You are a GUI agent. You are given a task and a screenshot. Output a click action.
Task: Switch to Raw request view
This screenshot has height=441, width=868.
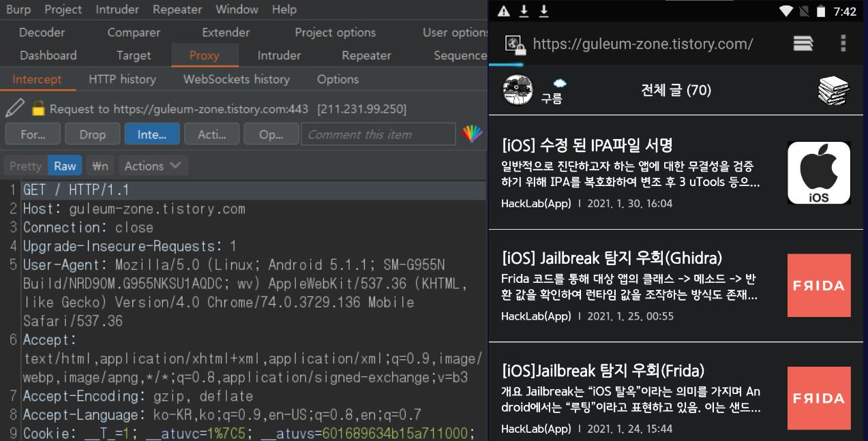65,166
